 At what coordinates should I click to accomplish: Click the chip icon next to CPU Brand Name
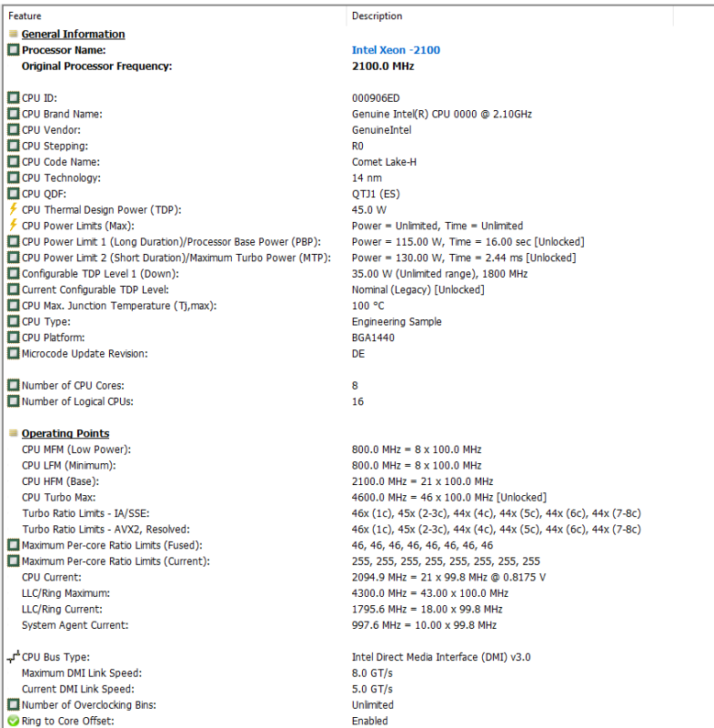click(x=14, y=114)
